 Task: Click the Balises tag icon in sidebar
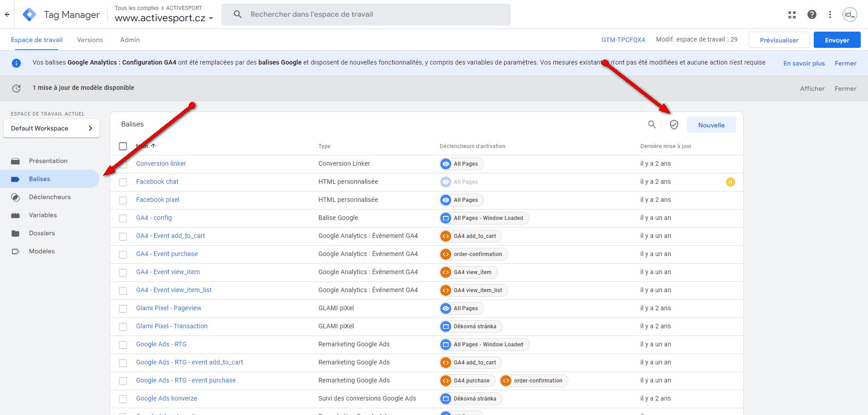pyautogui.click(x=15, y=179)
